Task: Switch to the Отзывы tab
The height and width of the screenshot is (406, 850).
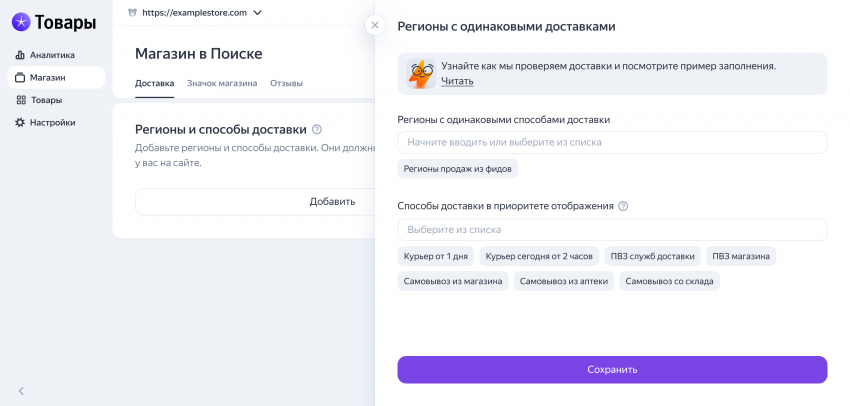Action: click(x=286, y=83)
